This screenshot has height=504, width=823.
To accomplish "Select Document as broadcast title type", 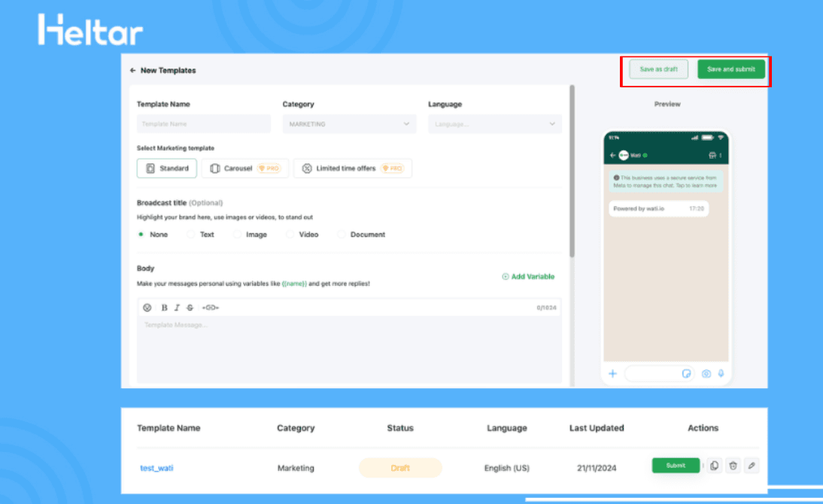I will tap(341, 234).
